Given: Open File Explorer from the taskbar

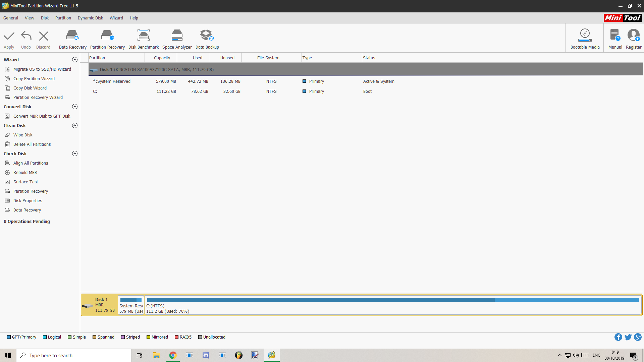Looking at the screenshot, I should [x=156, y=355].
